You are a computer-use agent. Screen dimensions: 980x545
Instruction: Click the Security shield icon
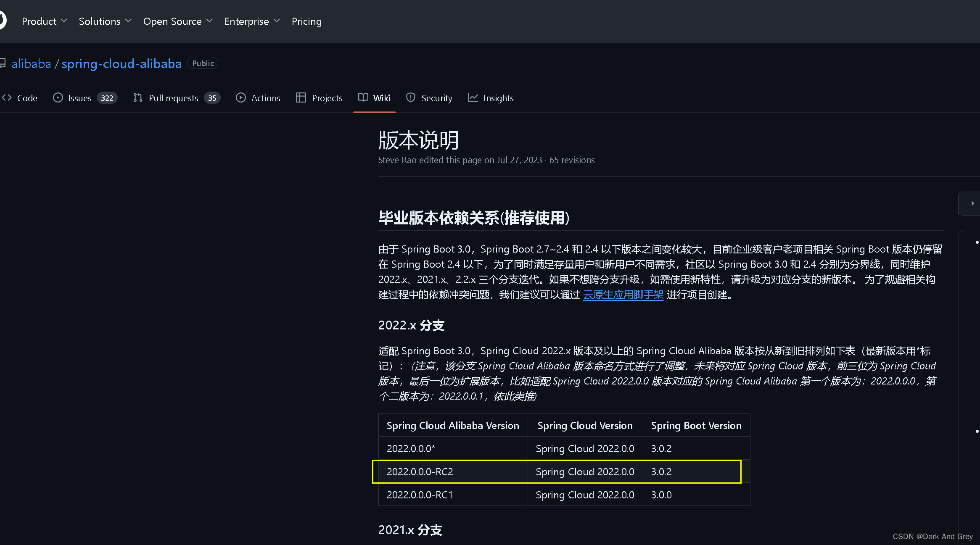(x=411, y=97)
